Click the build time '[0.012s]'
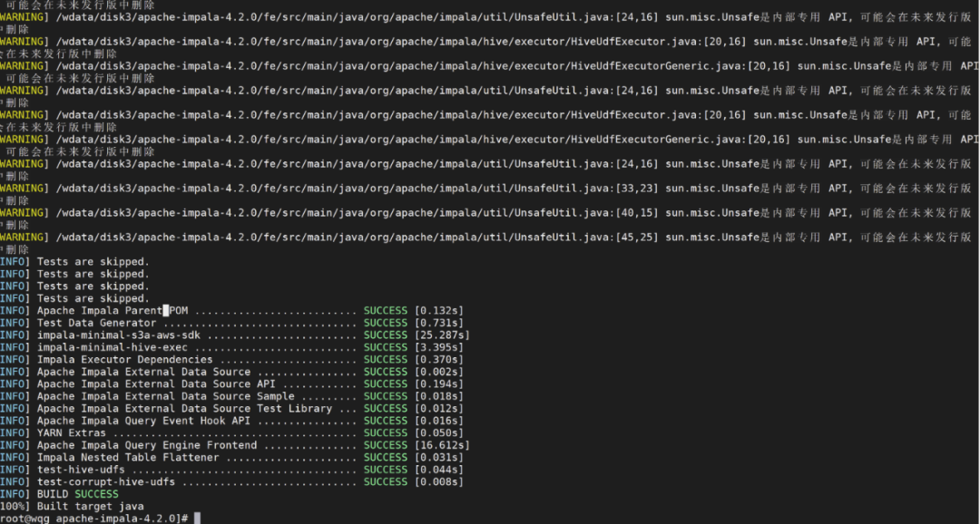The image size is (980, 524). (x=439, y=409)
